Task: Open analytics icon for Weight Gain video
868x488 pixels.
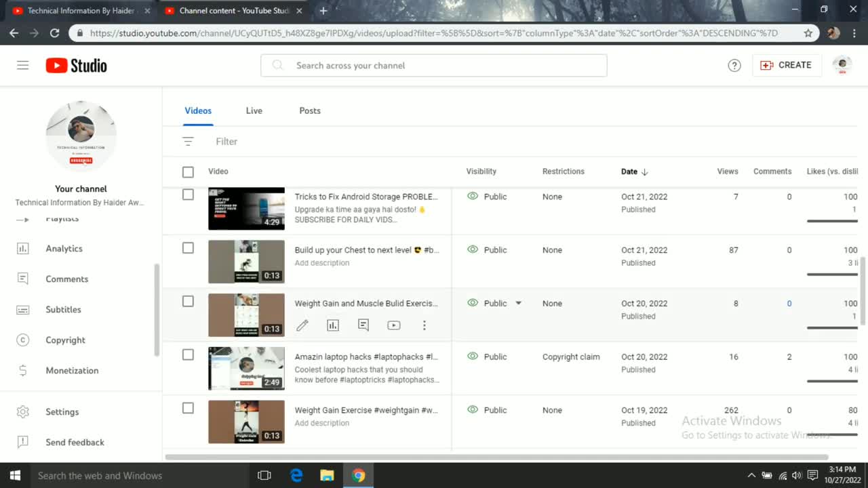Action: (333, 325)
